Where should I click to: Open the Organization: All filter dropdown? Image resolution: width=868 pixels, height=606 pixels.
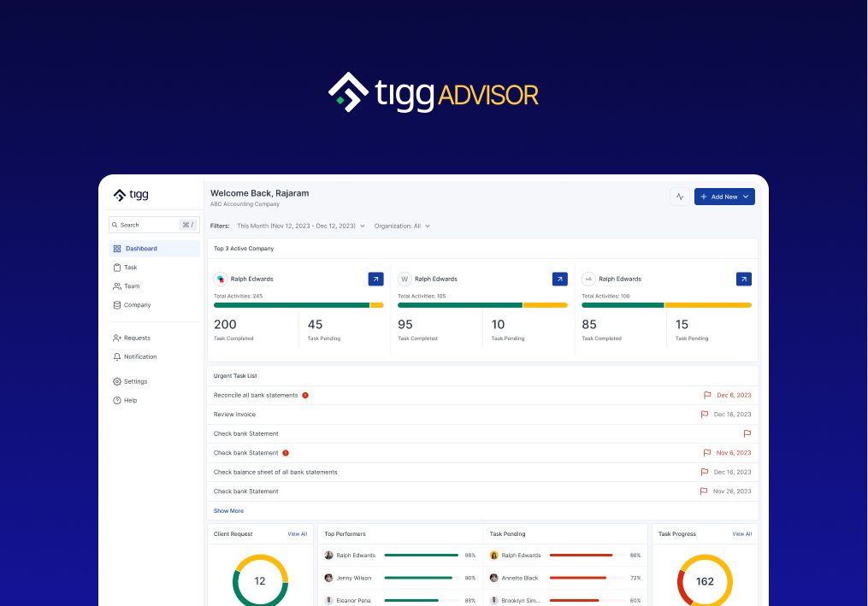pos(402,226)
